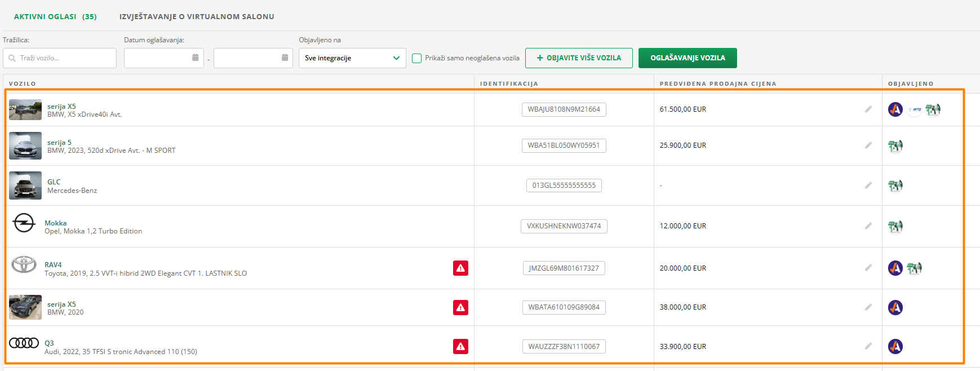Click green portal icon in GLC row
The image size is (980, 371).
click(895, 185)
